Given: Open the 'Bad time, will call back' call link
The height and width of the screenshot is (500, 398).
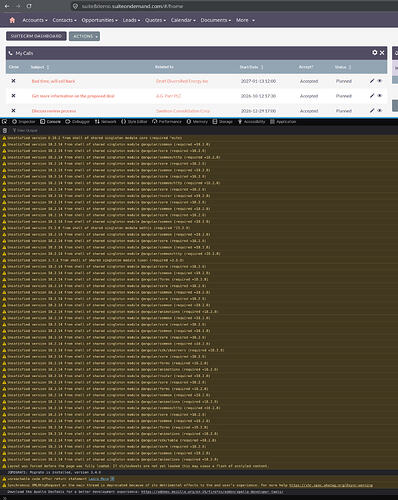Looking at the screenshot, I should [53, 81].
